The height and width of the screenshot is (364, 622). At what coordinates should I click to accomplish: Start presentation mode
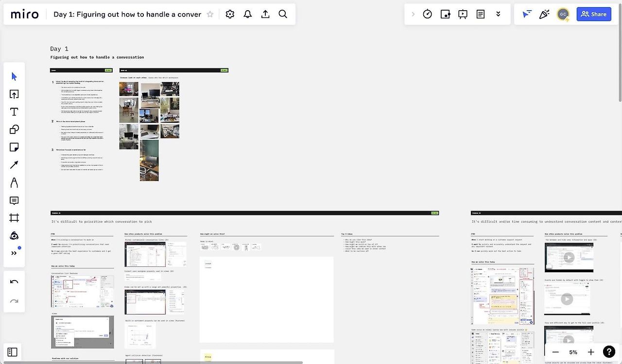click(463, 14)
